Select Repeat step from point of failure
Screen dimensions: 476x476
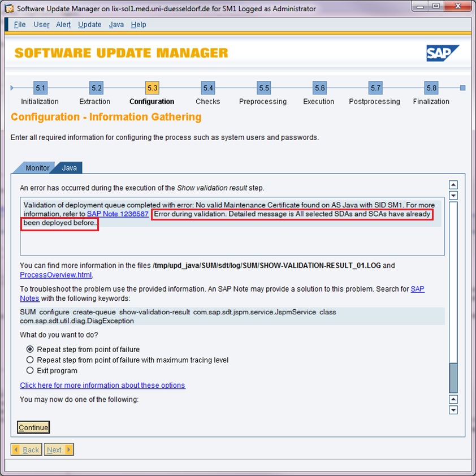pos(30,349)
